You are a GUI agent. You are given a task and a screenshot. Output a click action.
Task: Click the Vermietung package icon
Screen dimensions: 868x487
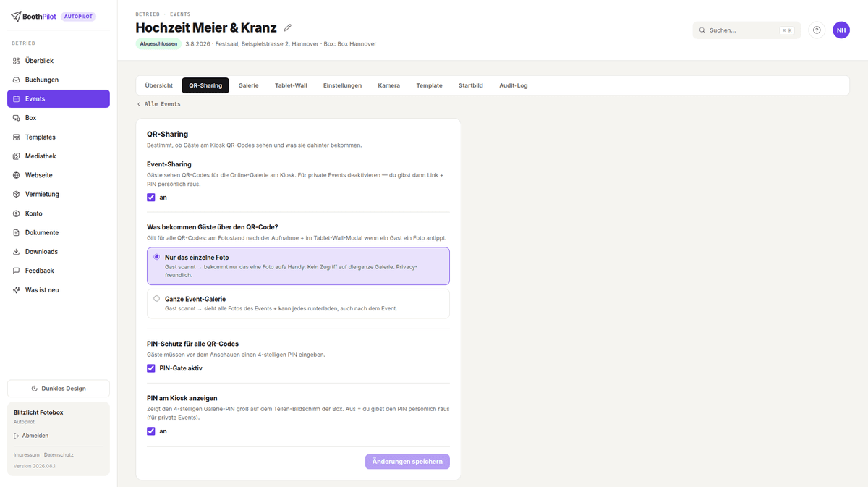17,195
